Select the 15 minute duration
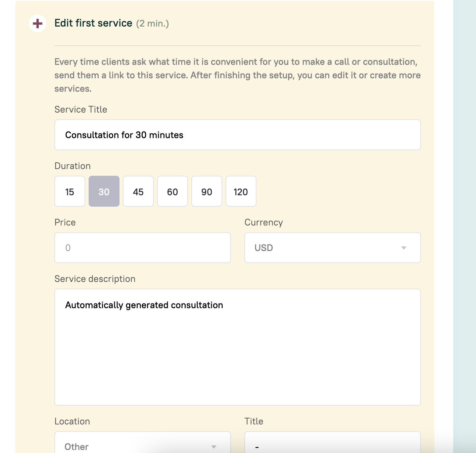Image resolution: width=476 pixels, height=453 pixels. coord(70,192)
